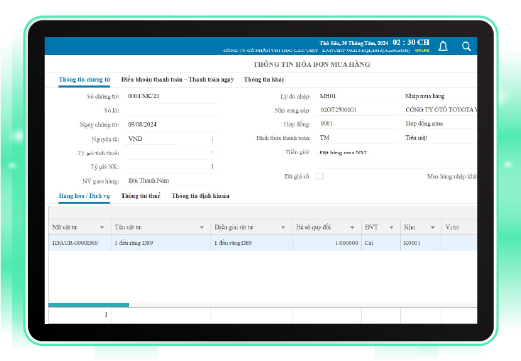Open the Mã vật tư column dropdown
This screenshot has width=521, height=361.
tap(102, 227)
